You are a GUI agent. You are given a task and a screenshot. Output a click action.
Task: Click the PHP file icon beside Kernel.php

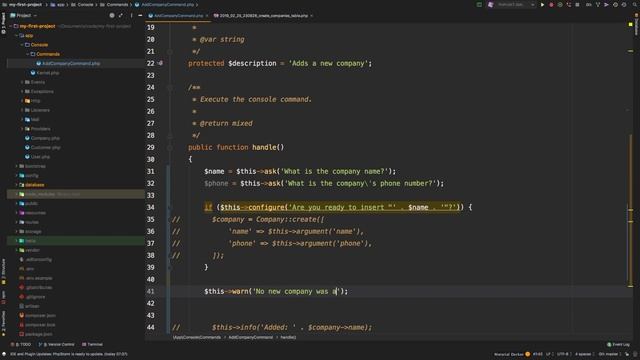[x=33, y=73]
